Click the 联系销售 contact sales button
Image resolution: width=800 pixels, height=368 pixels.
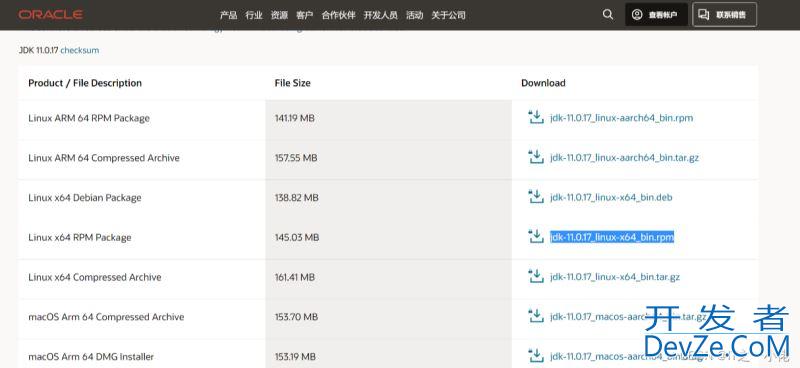[x=724, y=14]
